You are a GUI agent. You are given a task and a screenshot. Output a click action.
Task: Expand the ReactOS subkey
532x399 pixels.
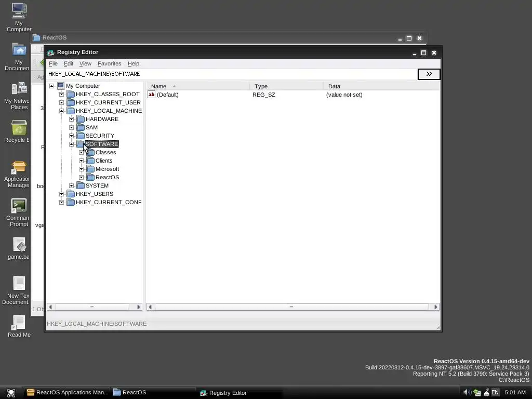pyautogui.click(x=81, y=177)
